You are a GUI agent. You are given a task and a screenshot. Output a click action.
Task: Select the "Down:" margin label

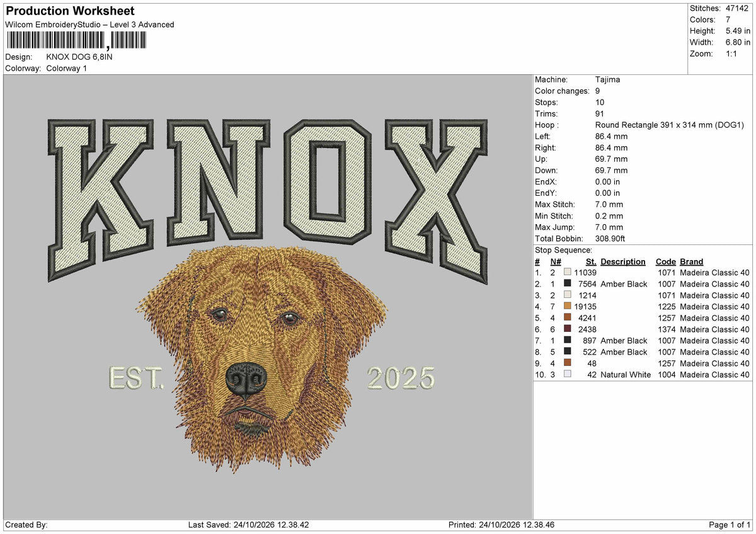point(546,171)
